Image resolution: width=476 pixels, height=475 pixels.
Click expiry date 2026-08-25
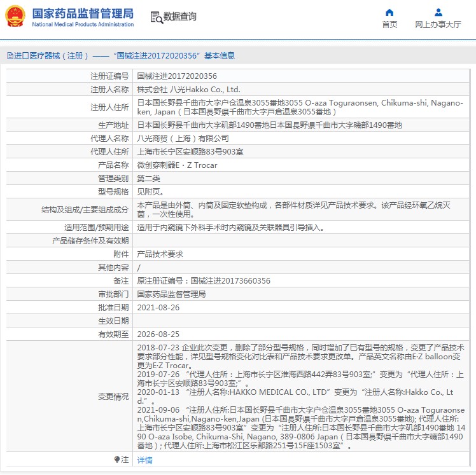pyautogui.click(x=158, y=334)
